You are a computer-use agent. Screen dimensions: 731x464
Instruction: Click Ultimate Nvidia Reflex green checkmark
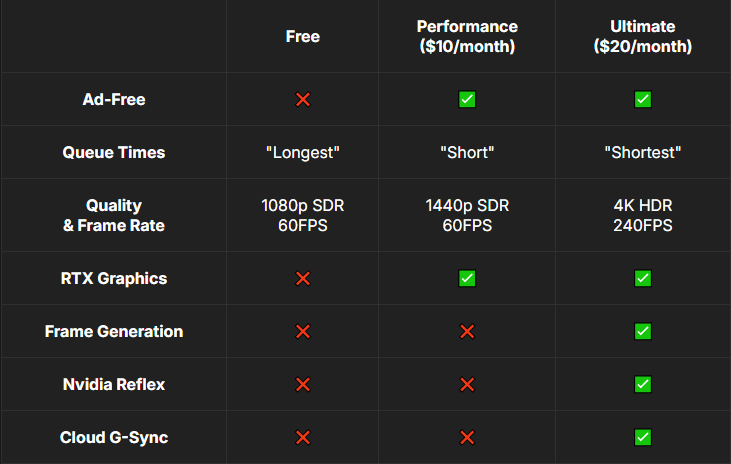pyautogui.click(x=643, y=385)
